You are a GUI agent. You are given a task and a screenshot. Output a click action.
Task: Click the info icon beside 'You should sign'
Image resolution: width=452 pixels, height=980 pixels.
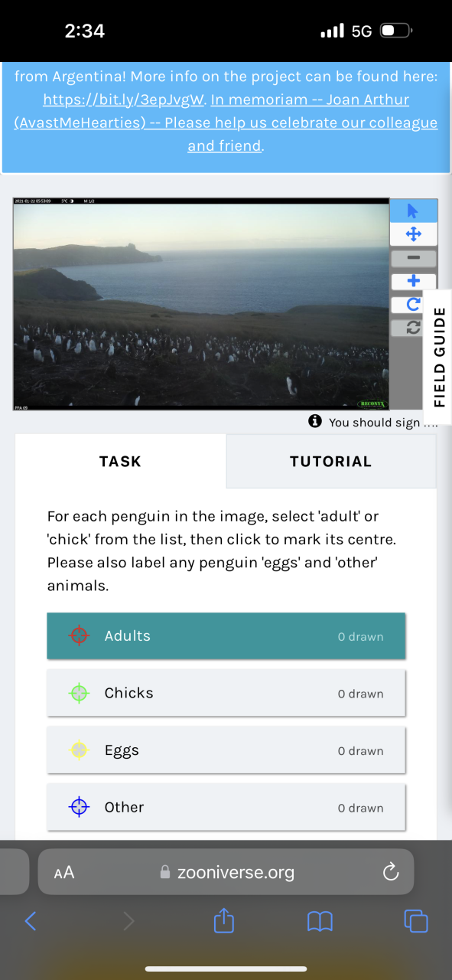coord(315,422)
